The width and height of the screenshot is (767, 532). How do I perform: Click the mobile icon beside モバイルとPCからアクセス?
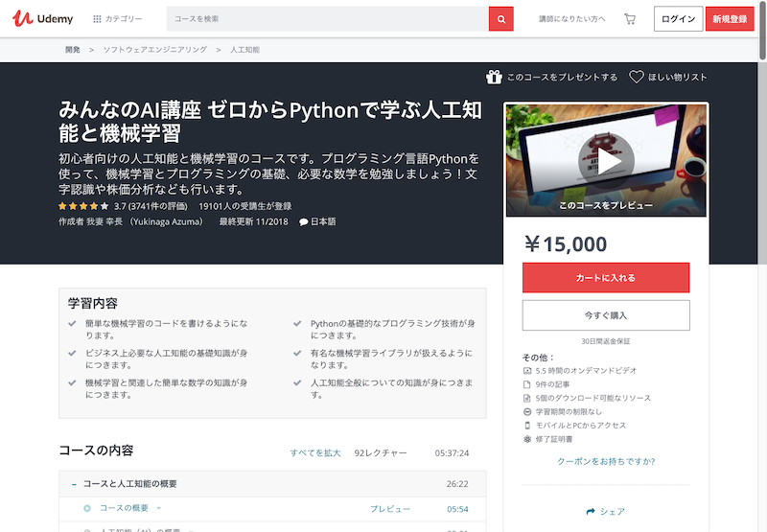(x=526, y=426)
